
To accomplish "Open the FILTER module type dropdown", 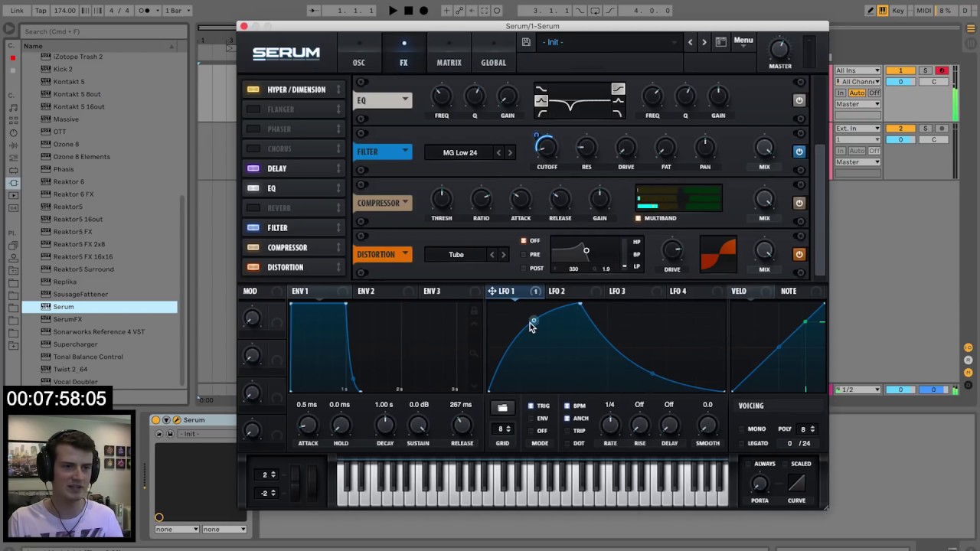I will [383, 152].
